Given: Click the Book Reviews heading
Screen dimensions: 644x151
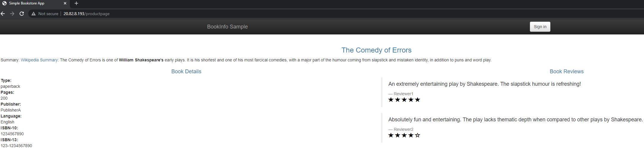Looking at the screenshot, I should point(566,71).
